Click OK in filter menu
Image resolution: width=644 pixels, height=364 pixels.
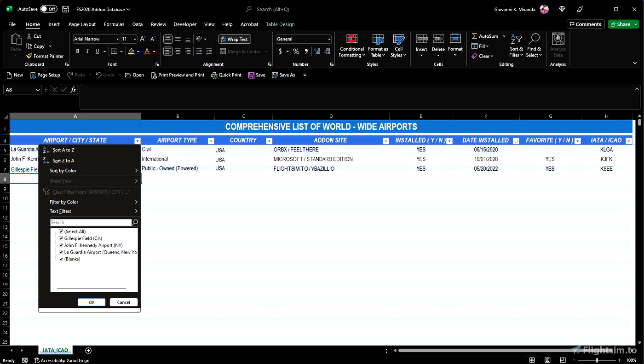tap(92, 302)
